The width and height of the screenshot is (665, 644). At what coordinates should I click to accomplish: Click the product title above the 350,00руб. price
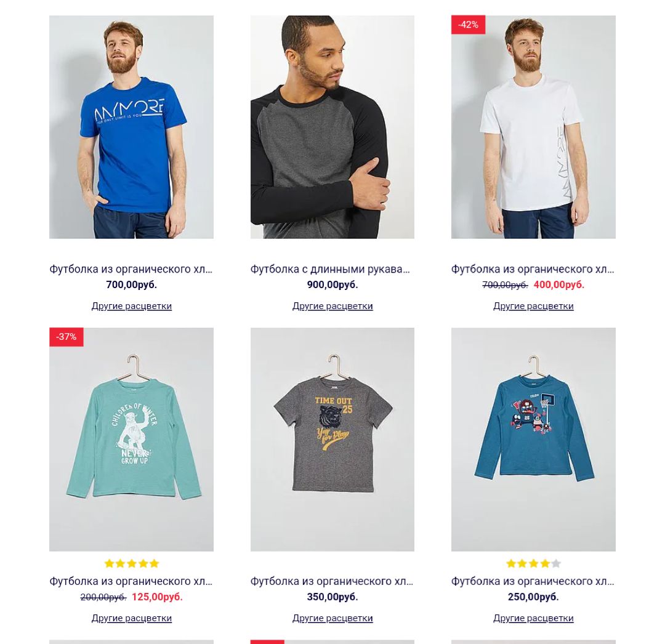coord(332,581)
